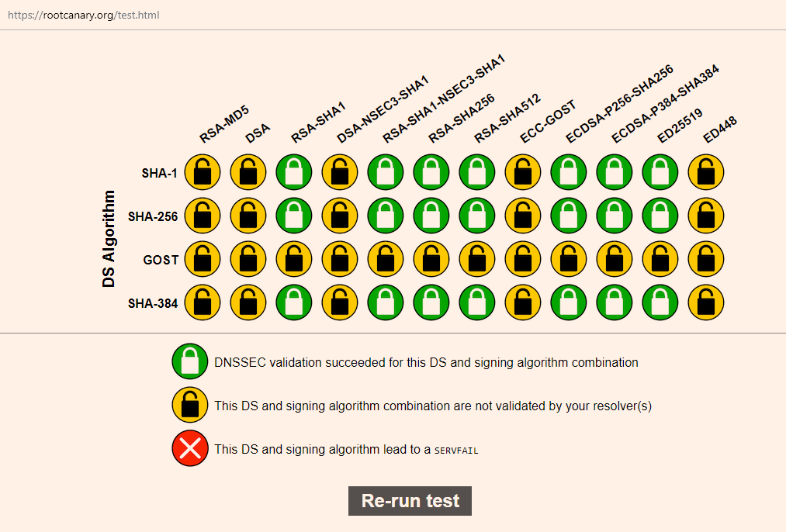
Task: Click SHA-1 lock under RSA-SHA256
Action: tap(431, 172)
